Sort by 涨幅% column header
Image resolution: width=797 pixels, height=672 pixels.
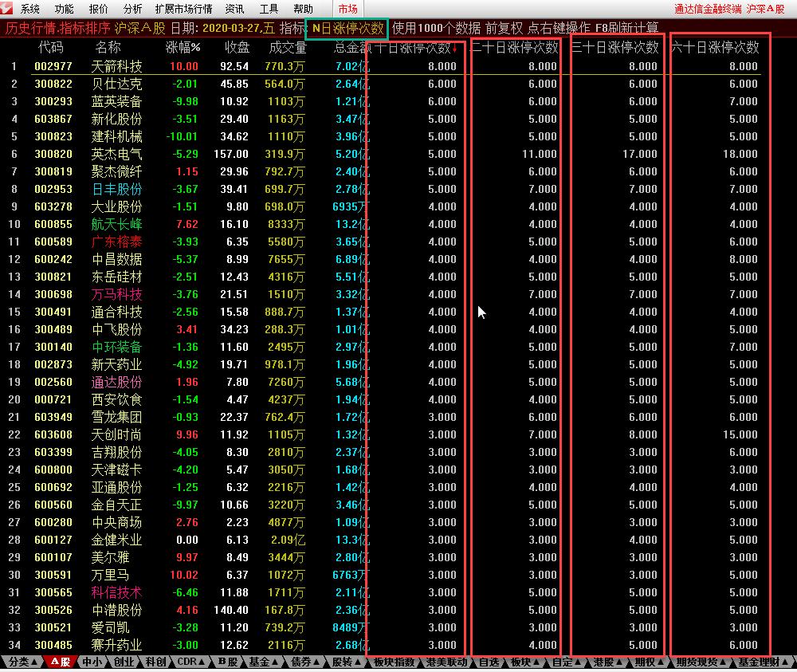point(183,47)
